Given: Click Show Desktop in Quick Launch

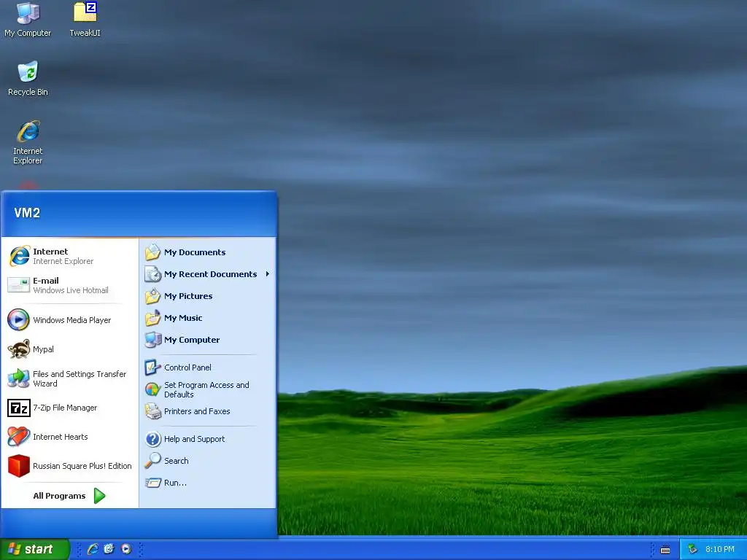Looking at the screenshot, I should click(x=109, y=549).
